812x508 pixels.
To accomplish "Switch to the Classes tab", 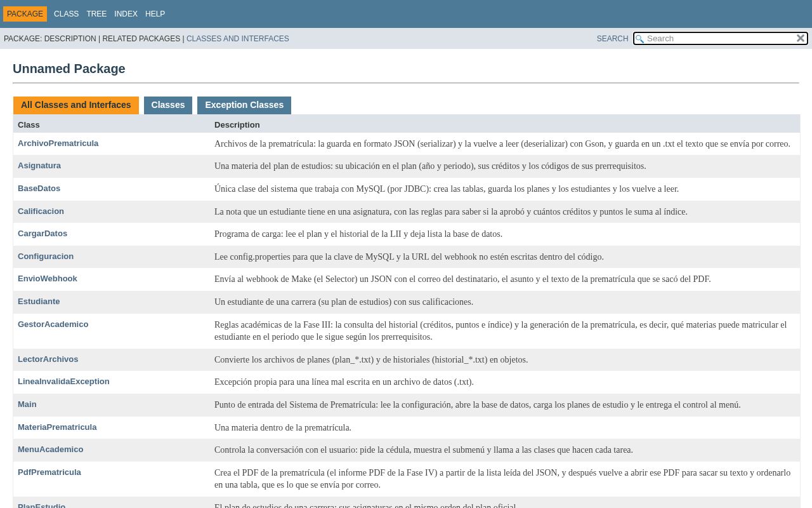I will (168, 105).
